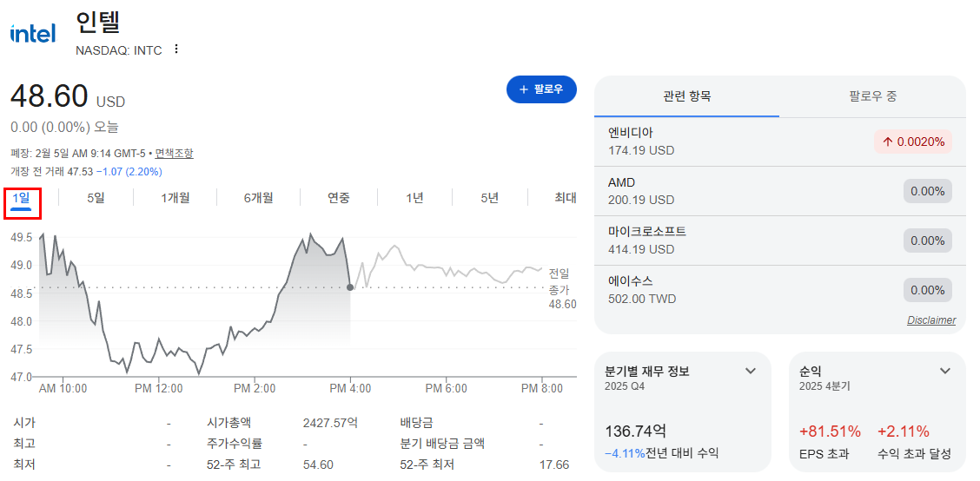Screen dimensions: 980x481
Task: Open the 면책조항 disclaimer link
Action: pyautogui.click(x=175, y=153)
